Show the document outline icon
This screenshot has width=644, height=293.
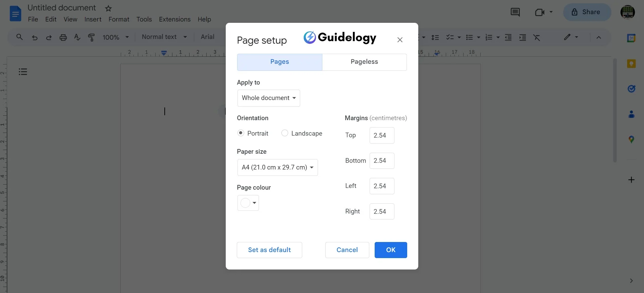[23, 71]
